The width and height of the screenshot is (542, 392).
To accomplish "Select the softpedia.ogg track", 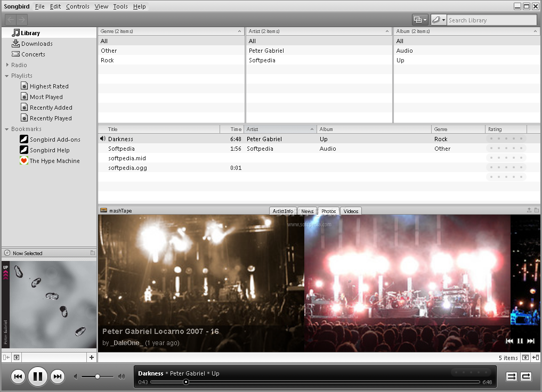I will [x=319, y=168].
